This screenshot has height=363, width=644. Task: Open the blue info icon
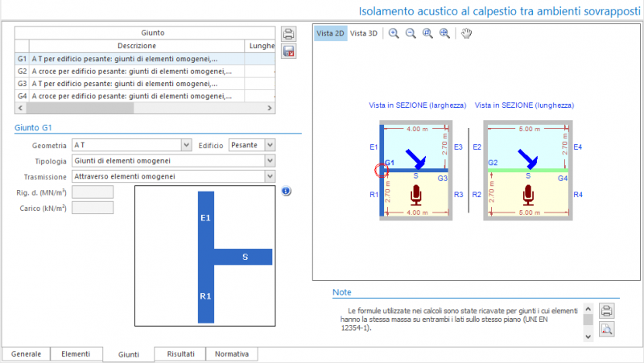287,191
